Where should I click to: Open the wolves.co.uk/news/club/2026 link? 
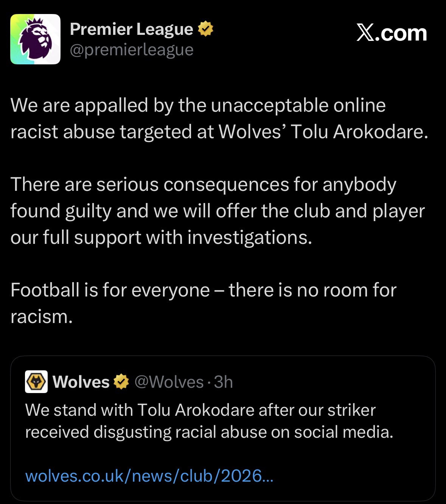(149, 476)
